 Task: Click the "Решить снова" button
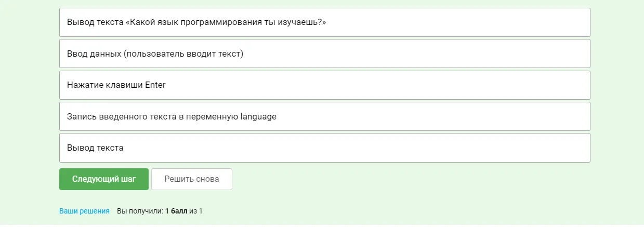coord(192,179)
